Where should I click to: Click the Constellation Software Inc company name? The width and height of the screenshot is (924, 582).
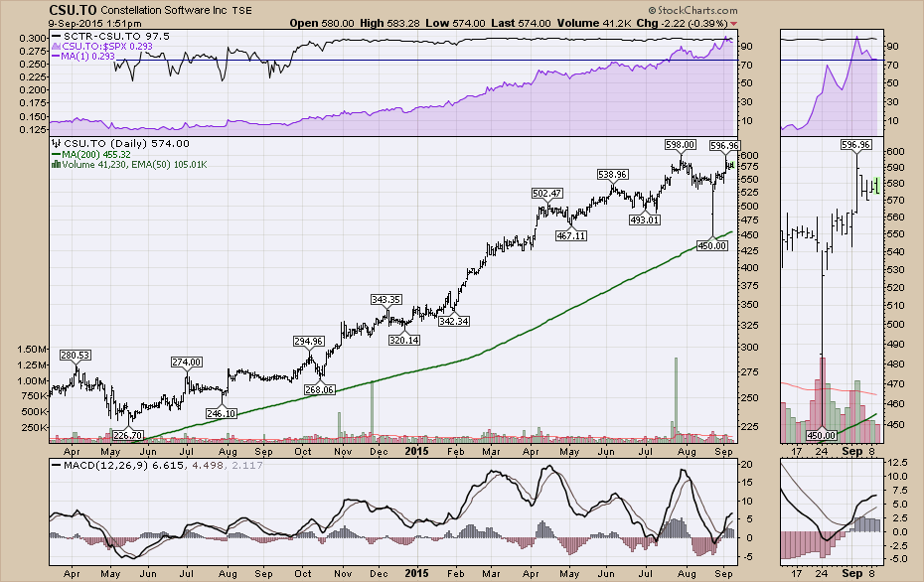(x=164, y=11)
